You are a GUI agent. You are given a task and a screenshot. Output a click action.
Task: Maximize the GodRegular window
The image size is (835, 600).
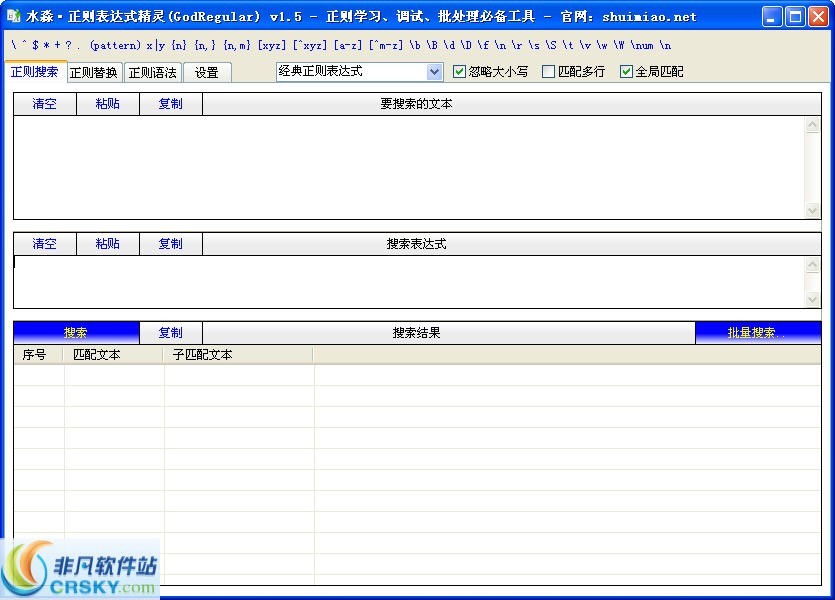[x=795, y=17]
